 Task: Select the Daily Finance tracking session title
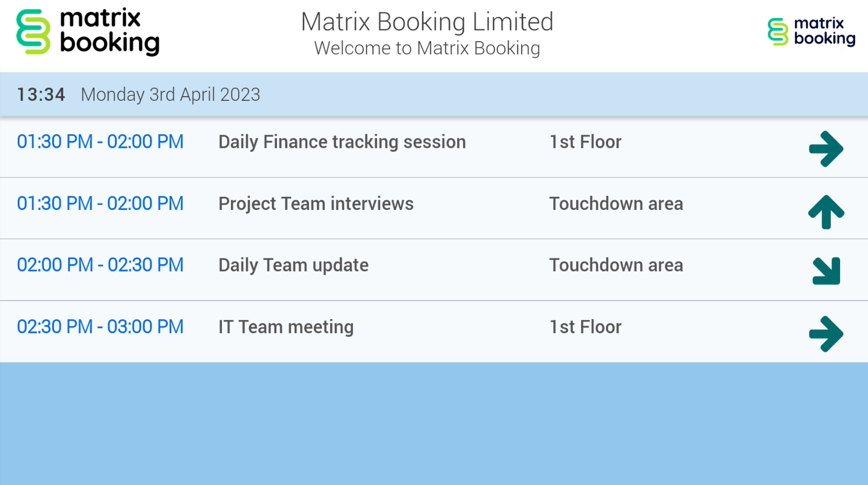point(342,142)
